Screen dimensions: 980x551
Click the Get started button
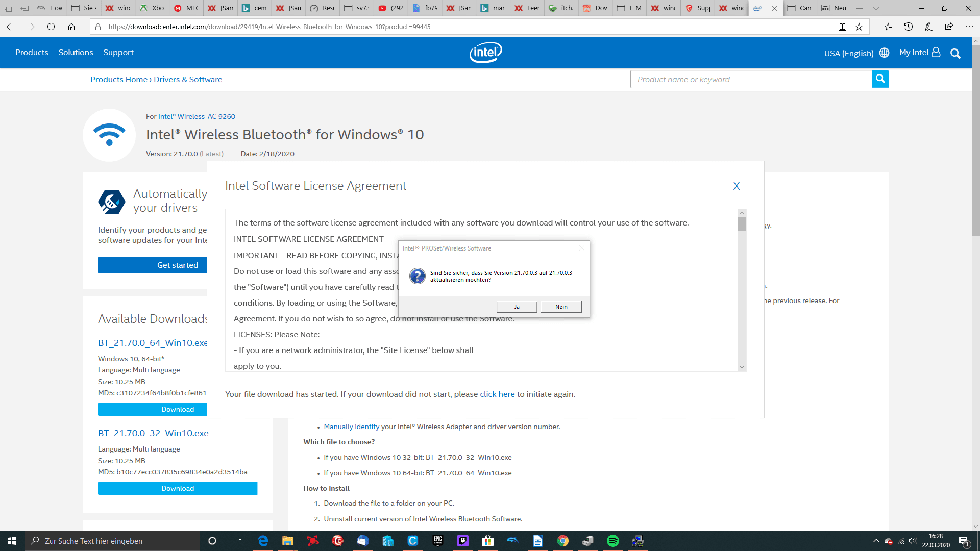pyautogui.click(x=153, y=265)
